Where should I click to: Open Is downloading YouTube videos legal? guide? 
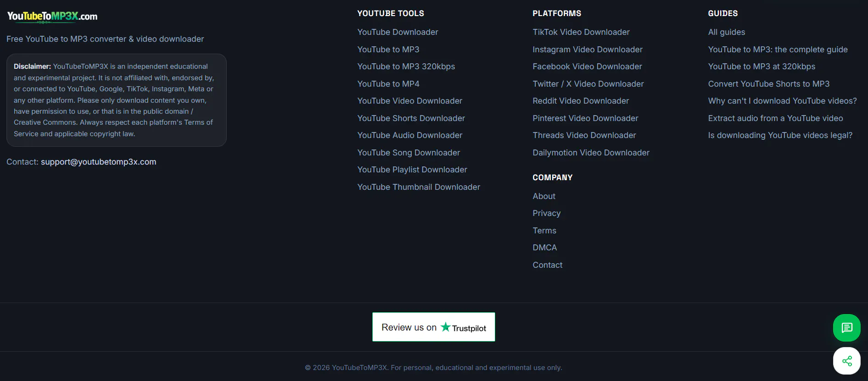tap(780, 135)
